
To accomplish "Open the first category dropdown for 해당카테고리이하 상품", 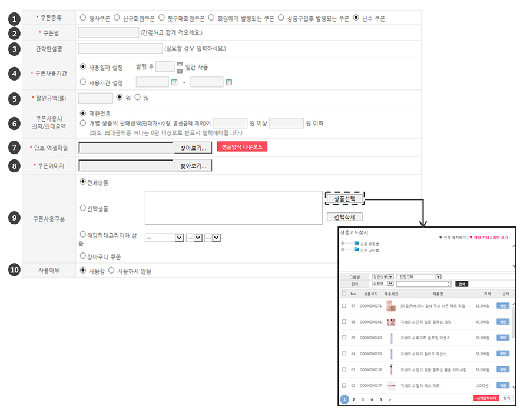I will [x=164, y=238].
